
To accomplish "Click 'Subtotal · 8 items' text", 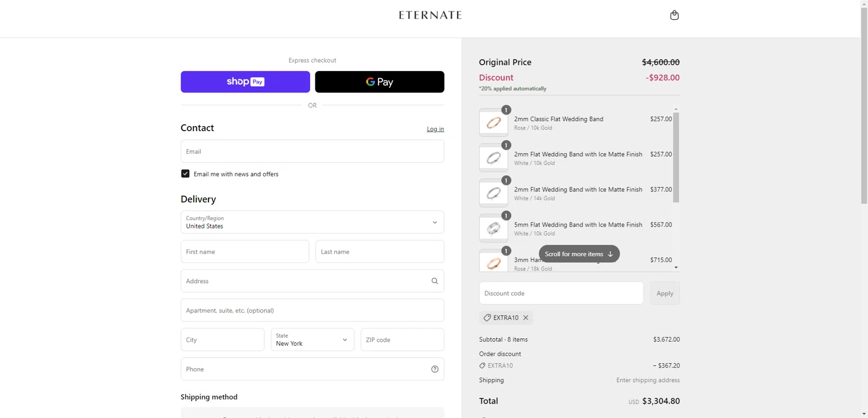I will (503, 339).
